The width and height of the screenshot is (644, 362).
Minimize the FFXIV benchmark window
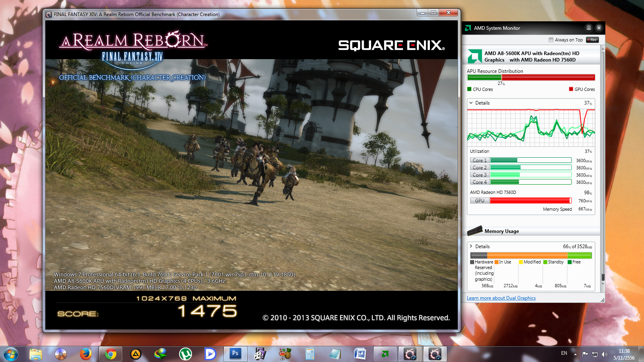click(x=423, y=13)
